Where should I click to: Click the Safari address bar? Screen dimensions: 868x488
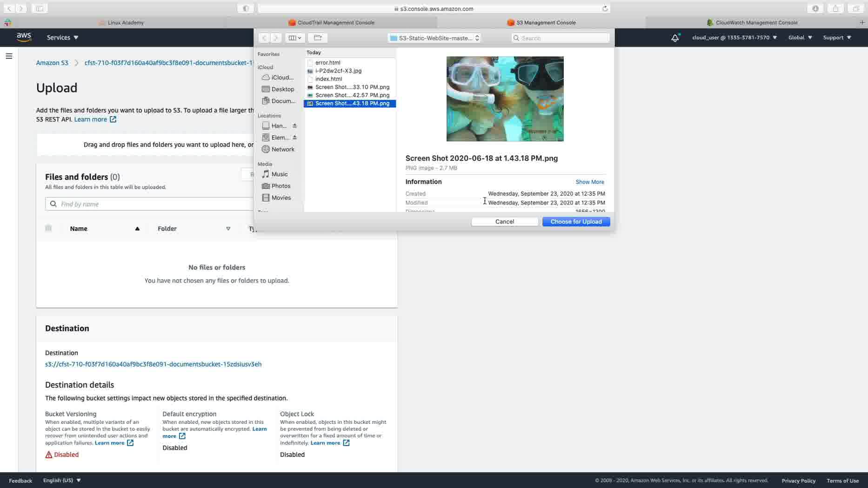[x=434, y=8]
